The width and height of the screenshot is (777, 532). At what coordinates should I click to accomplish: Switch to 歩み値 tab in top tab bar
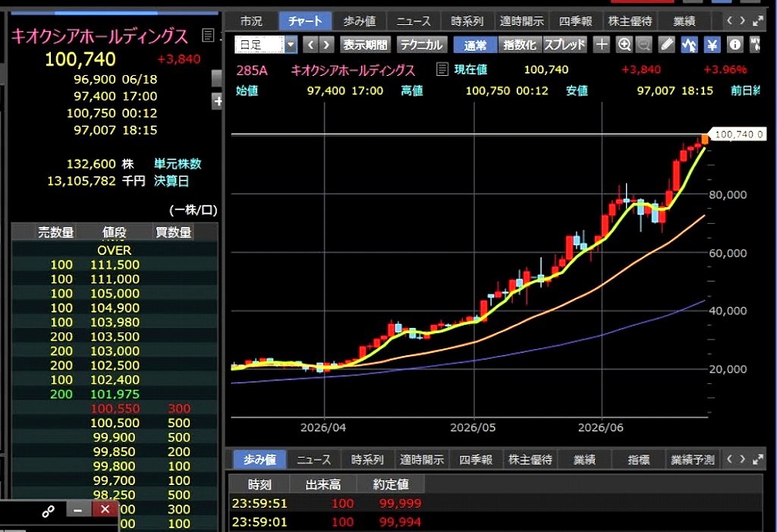(x=360, y=20)
